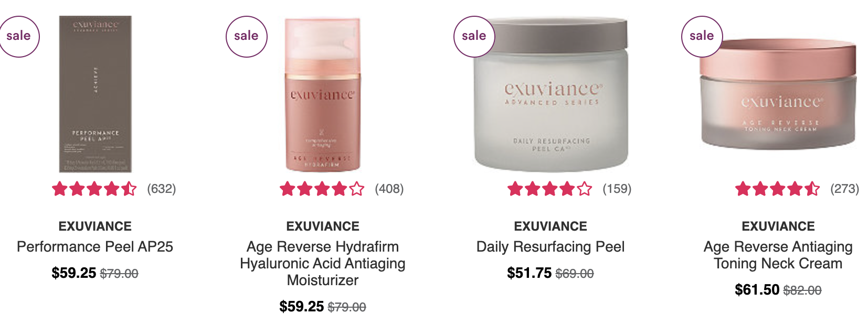The height and width of the screenshot is (325, 868).
Task: Open Age Reverse Antiaging Toning Neck Cream link
Action: click(x=778, y=255)
